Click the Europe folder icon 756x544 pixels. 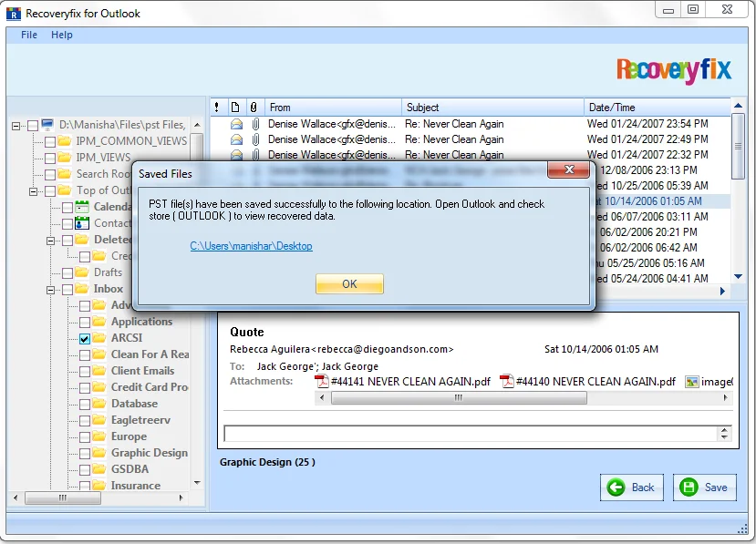click(99, 436)
